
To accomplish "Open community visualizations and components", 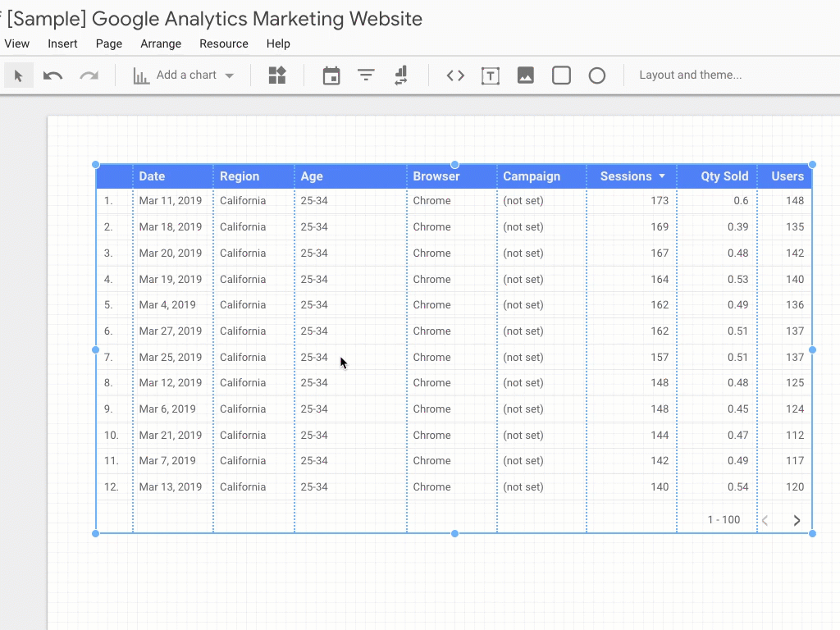I will pyautogui.click(x=277, y=75).
